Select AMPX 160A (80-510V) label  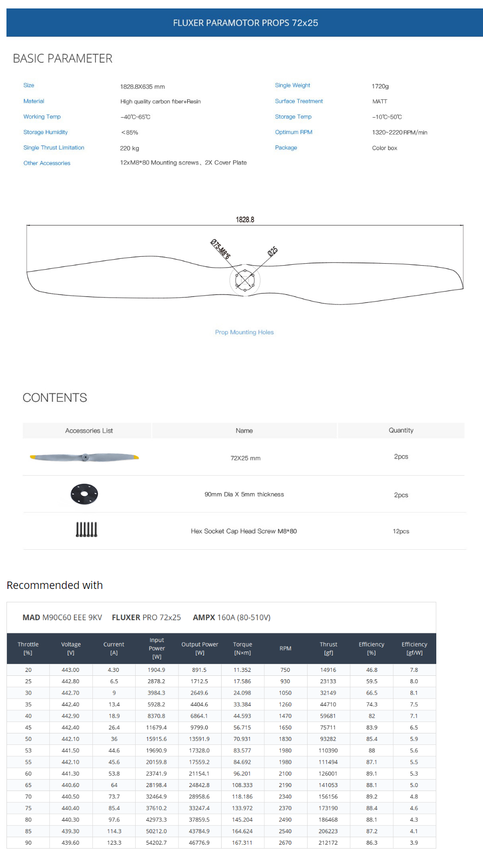click(232, 617)
